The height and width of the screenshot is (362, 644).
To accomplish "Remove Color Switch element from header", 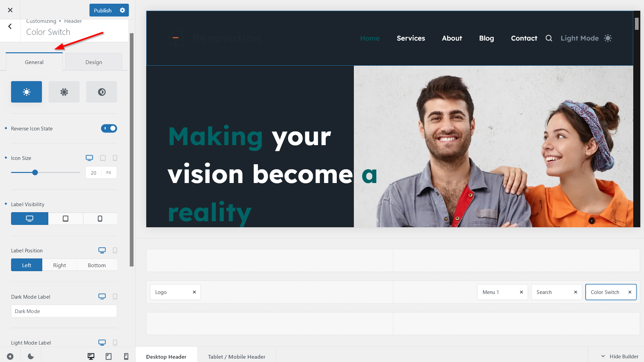I will click(x=630, y=292).
